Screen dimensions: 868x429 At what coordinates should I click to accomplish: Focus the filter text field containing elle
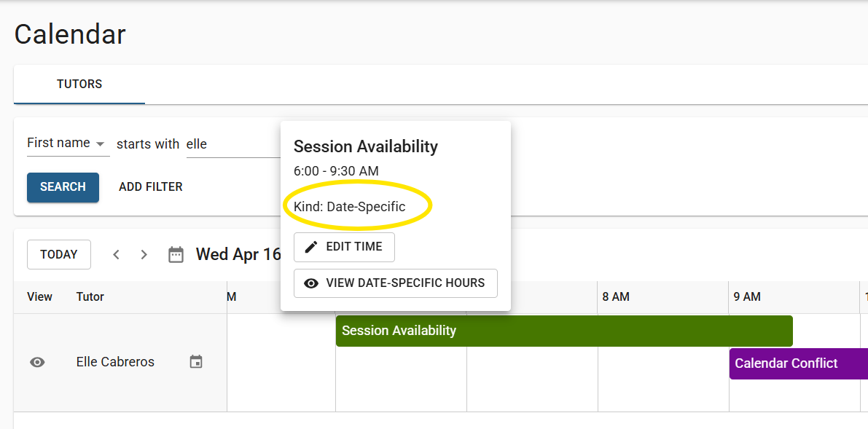click(x=233, y=144)
